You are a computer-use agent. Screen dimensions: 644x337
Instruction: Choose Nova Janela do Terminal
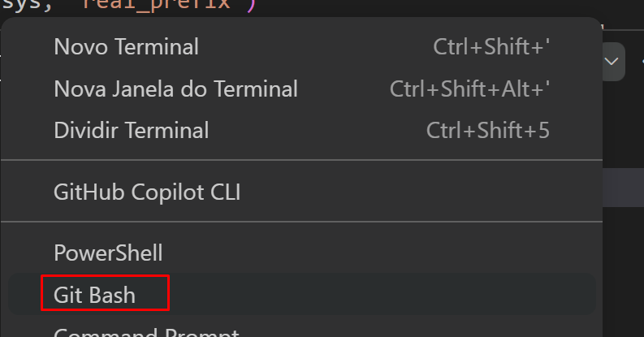point(175,88)
